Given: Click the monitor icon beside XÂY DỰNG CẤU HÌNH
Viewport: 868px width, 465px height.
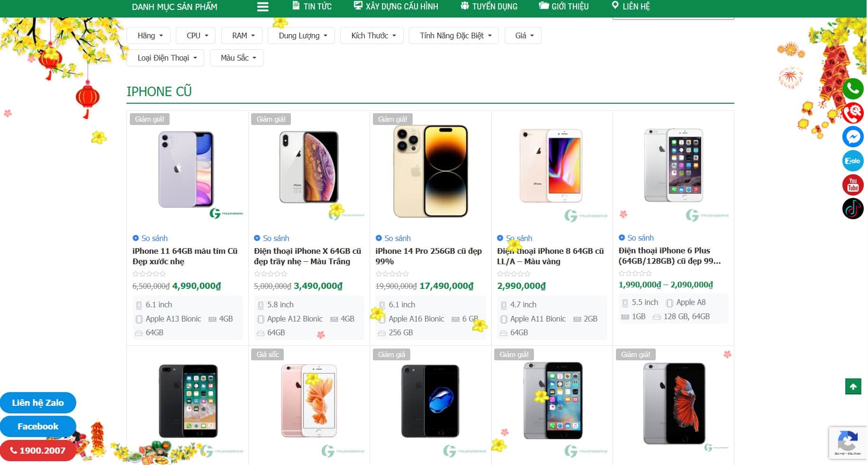Looking at the screenshot, I should [358, 6].
